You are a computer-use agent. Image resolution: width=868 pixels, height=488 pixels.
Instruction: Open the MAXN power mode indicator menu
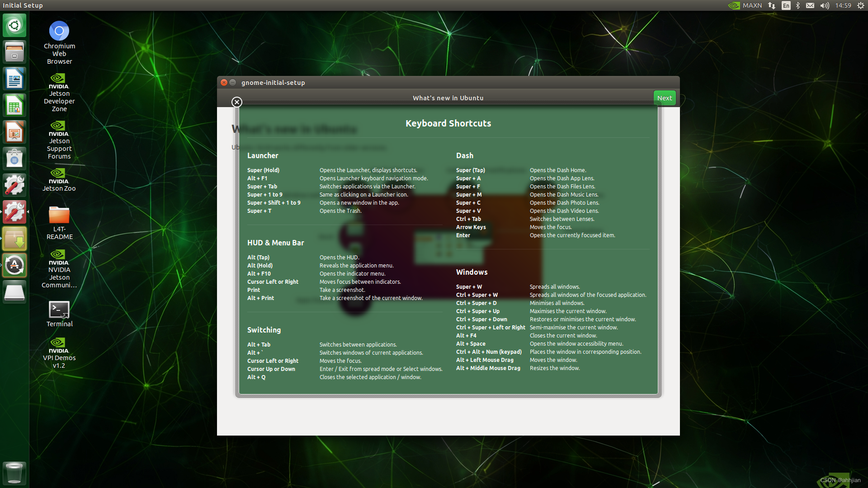tap(745, 5)
